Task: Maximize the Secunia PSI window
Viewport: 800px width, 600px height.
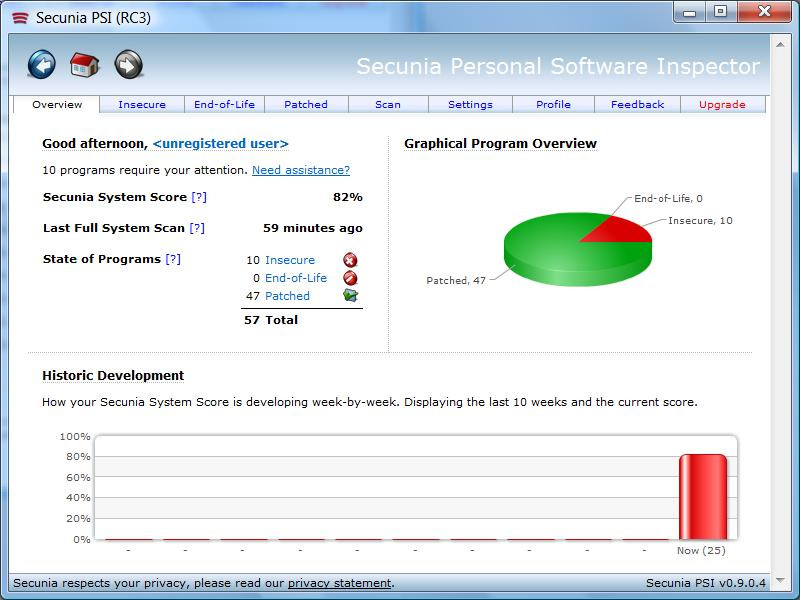Action: coord(720,12)
